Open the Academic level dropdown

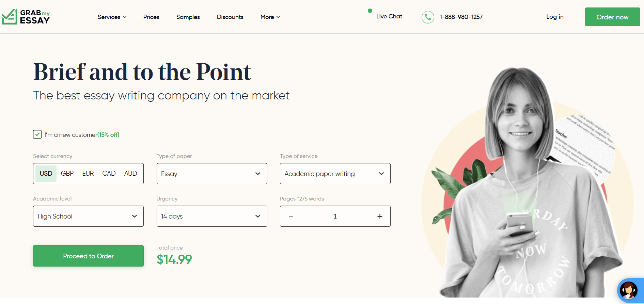[x=88, y=216]
